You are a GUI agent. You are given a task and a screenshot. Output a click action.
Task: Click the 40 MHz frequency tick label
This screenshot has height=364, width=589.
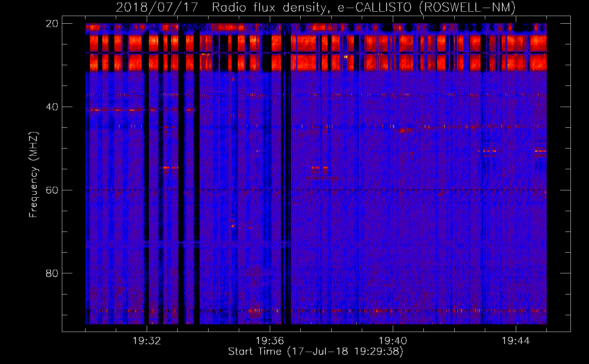(52, 107)
